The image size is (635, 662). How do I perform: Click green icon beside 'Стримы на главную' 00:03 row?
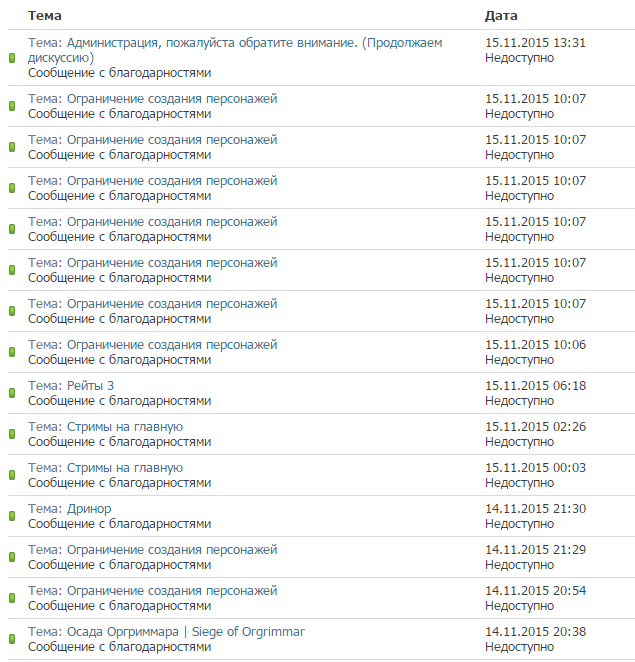point(12,475)
